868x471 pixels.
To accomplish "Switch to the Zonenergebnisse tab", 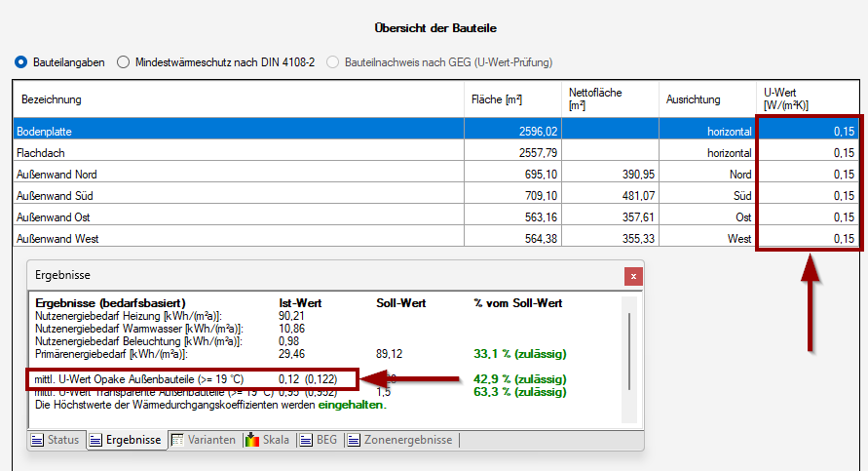I will pyautogui.click(x=407, y=440).
